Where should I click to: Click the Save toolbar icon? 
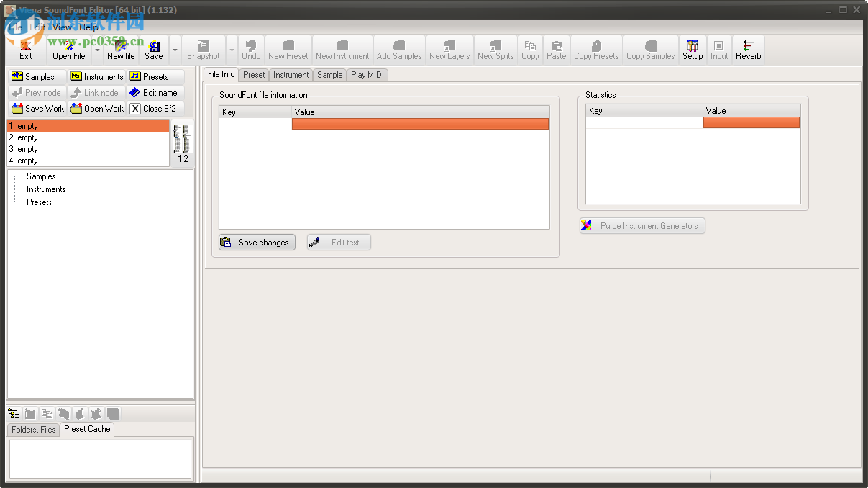point(154,50)
